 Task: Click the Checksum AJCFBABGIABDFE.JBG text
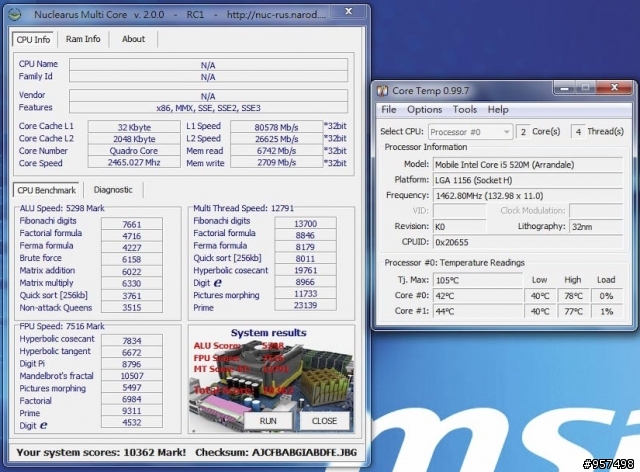point(276,452)
